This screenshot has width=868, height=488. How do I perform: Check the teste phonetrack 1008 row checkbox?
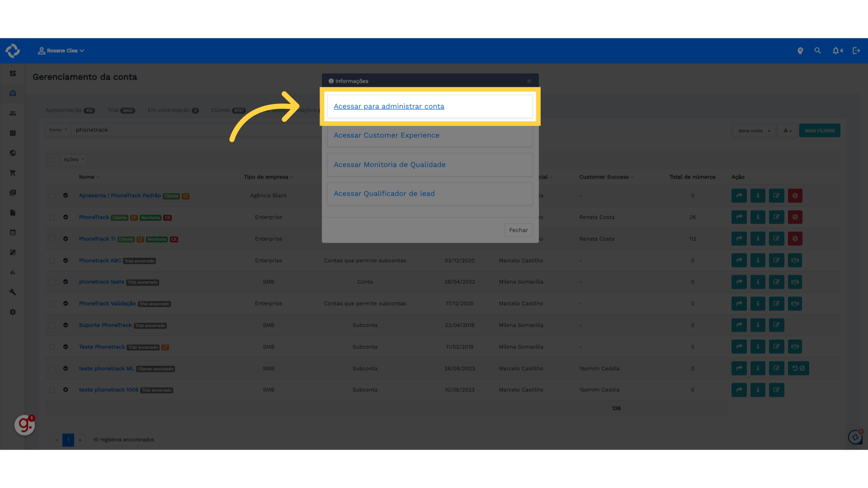[52, 390]
